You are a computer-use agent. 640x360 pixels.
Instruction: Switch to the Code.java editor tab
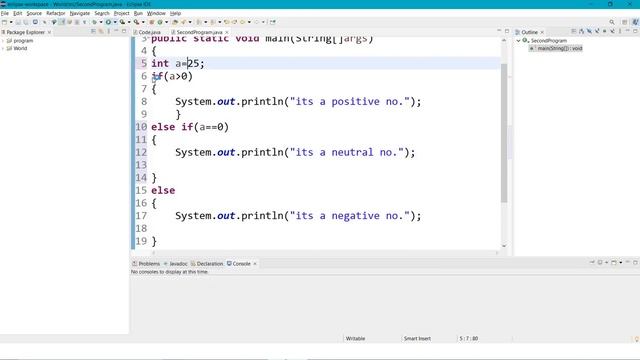(x=149, y=32)
